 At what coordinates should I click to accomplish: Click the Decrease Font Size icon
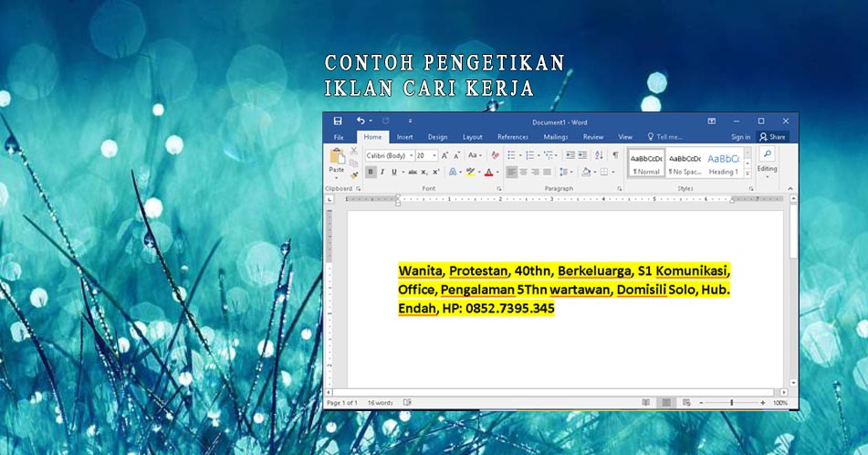point(456,155)
